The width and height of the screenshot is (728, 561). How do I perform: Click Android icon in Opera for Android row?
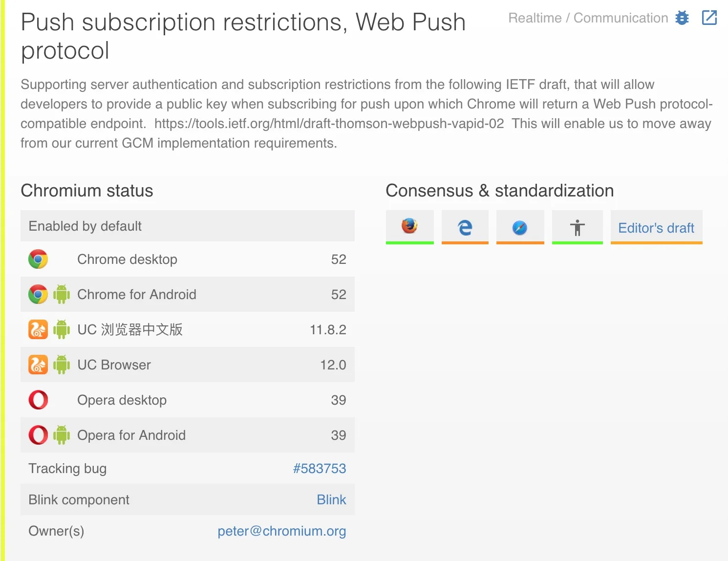pyautogui.click(x=62, y=435)
